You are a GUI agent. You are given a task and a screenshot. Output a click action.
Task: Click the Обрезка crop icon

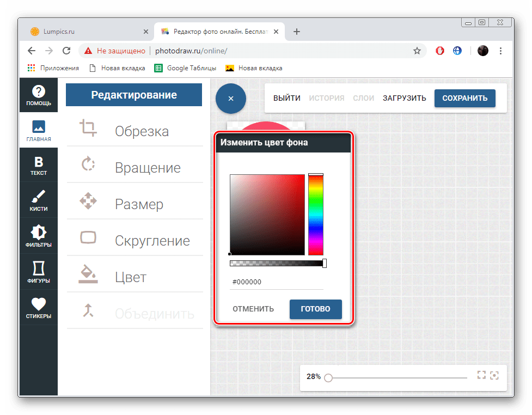88,128
